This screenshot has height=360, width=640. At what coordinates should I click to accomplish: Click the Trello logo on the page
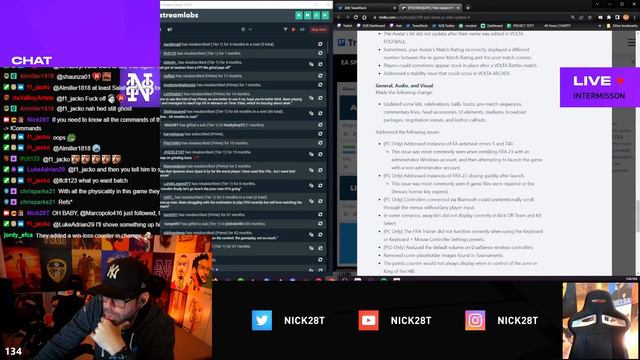pos(347,42)
